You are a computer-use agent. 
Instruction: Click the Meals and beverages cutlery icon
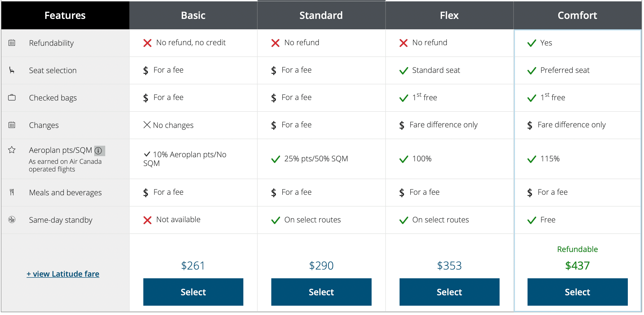click(x=12, y=192)
